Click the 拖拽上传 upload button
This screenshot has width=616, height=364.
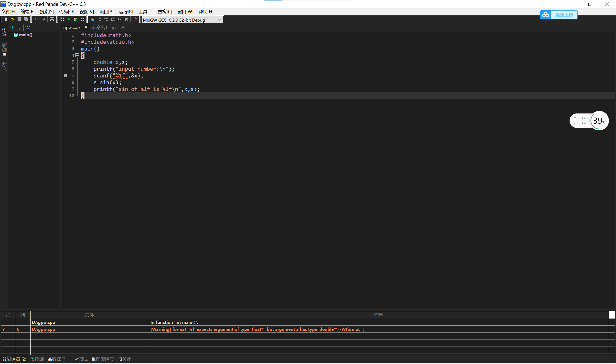tap(564, 15)
